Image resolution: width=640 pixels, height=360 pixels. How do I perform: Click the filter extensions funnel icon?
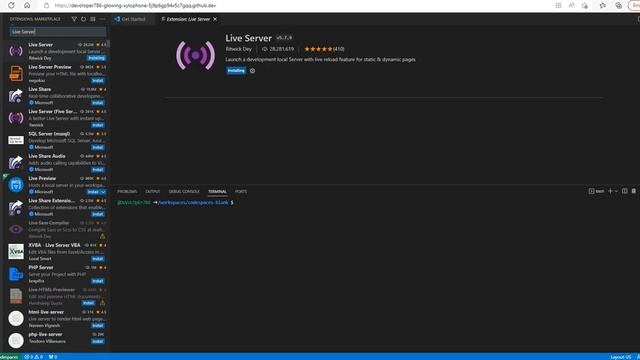74,19
